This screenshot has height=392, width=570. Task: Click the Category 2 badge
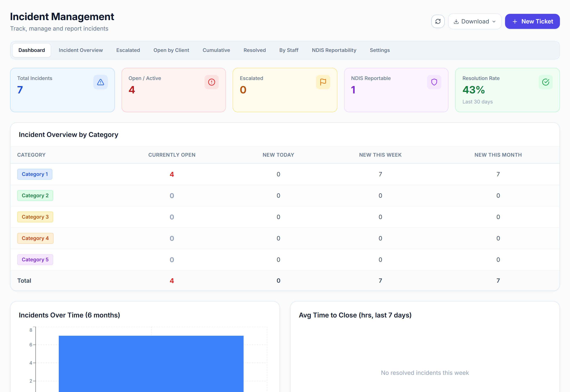pos(35,196)
